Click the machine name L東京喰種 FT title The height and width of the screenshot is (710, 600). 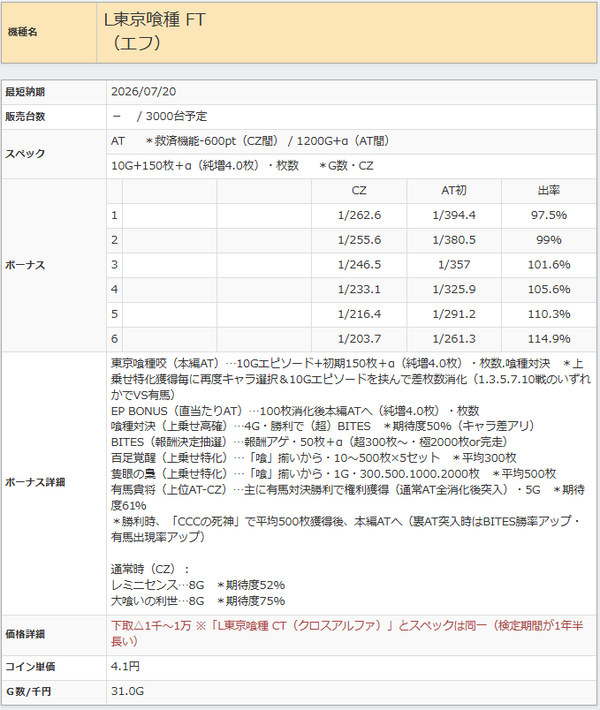(155, 32)
